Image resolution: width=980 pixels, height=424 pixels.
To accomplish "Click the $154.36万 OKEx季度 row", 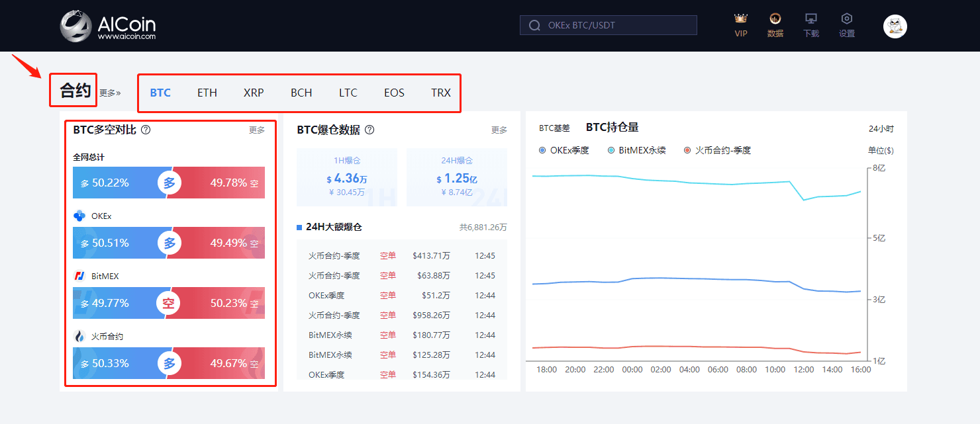I will pyautogui.click(x=402, y=374).
